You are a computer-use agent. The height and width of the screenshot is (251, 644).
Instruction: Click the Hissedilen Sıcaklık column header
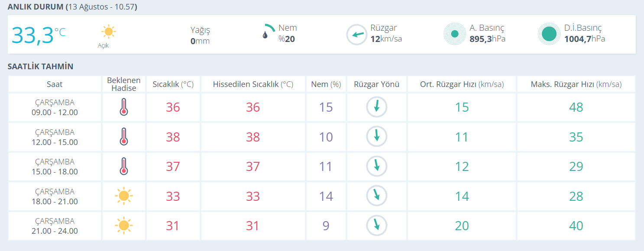point(253,84)
